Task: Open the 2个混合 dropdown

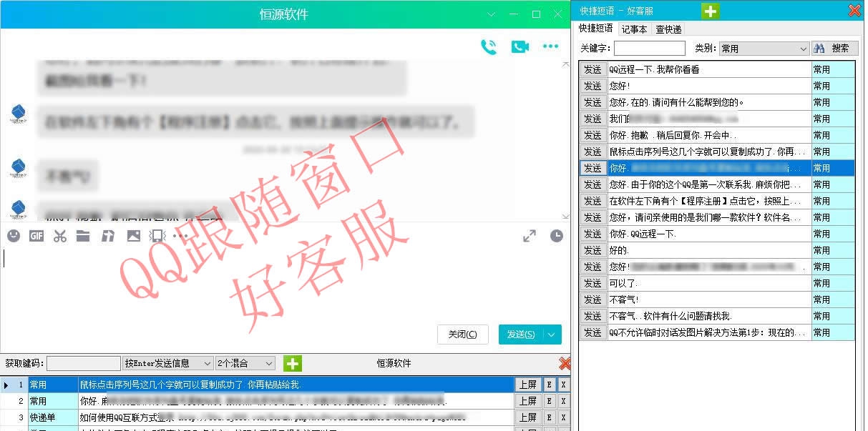Action: pyautogui.click(x=245, y=363)
